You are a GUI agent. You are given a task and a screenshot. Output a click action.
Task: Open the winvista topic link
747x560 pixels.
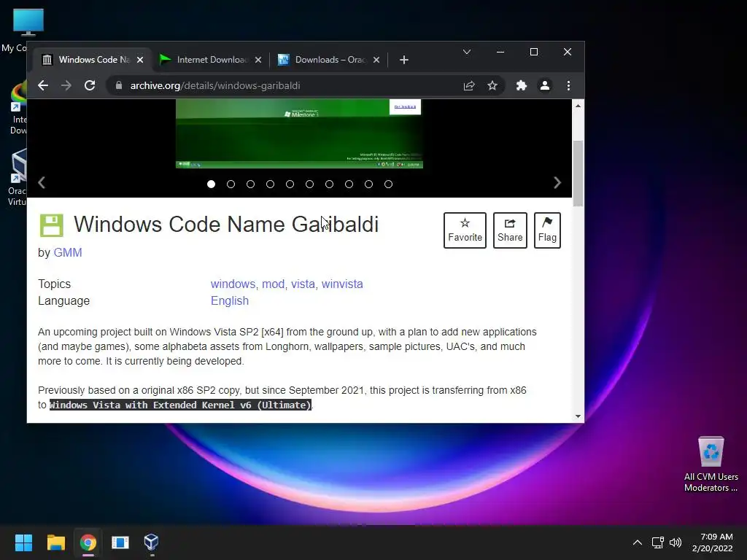[342, 284]
